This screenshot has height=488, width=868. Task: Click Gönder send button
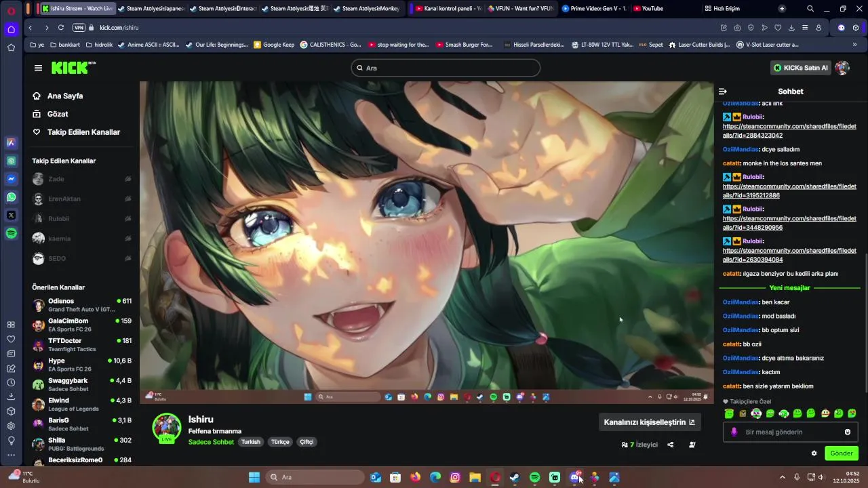click(x=842, y=453)
